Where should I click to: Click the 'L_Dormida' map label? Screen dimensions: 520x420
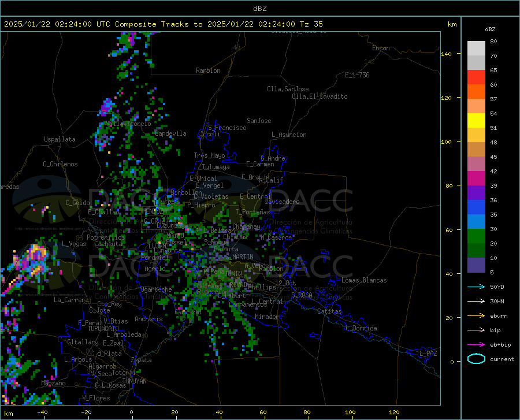tap(361, 328)
